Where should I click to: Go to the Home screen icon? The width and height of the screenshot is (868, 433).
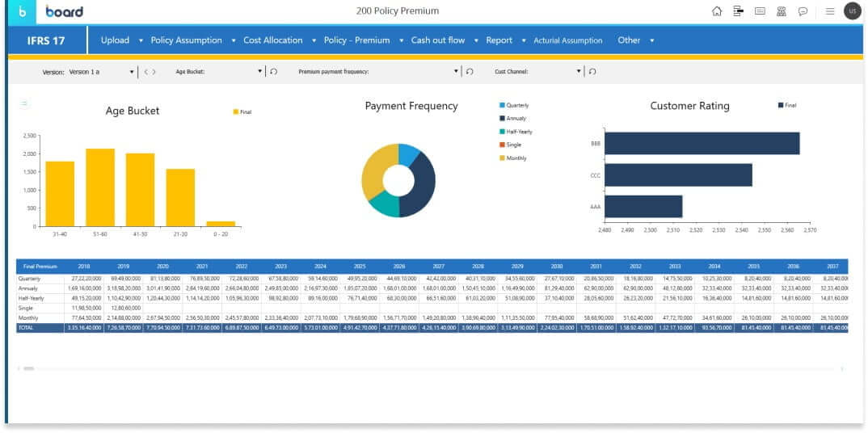[x=716, y=11]
